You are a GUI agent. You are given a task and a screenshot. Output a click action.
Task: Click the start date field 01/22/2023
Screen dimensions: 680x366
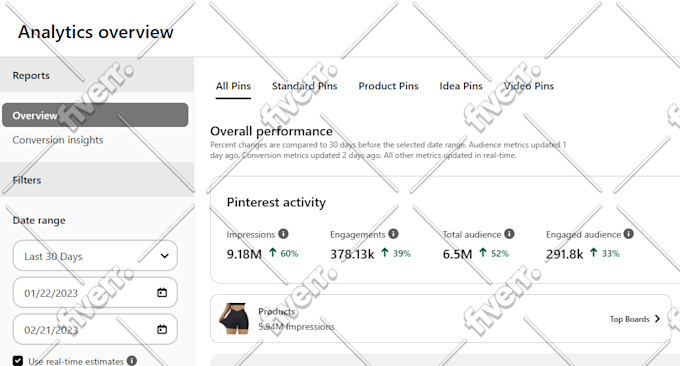click(x=95, y=293)
